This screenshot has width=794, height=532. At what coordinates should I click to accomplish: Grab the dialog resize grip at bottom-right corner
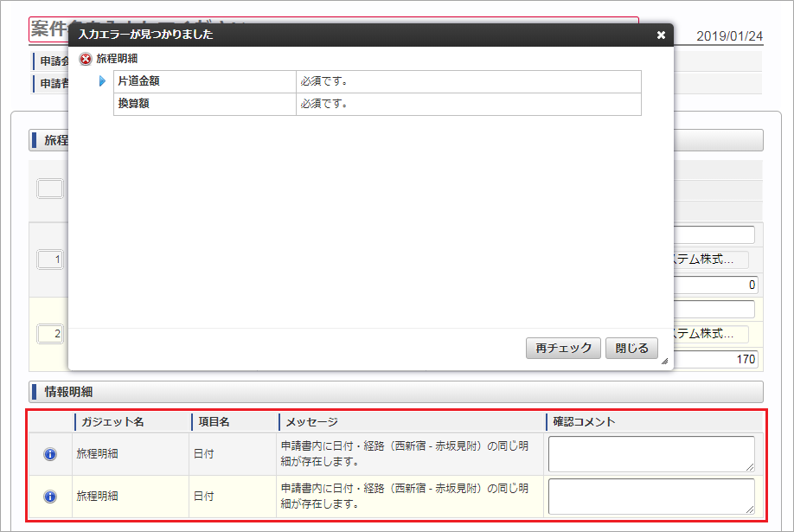pos(664,362)
